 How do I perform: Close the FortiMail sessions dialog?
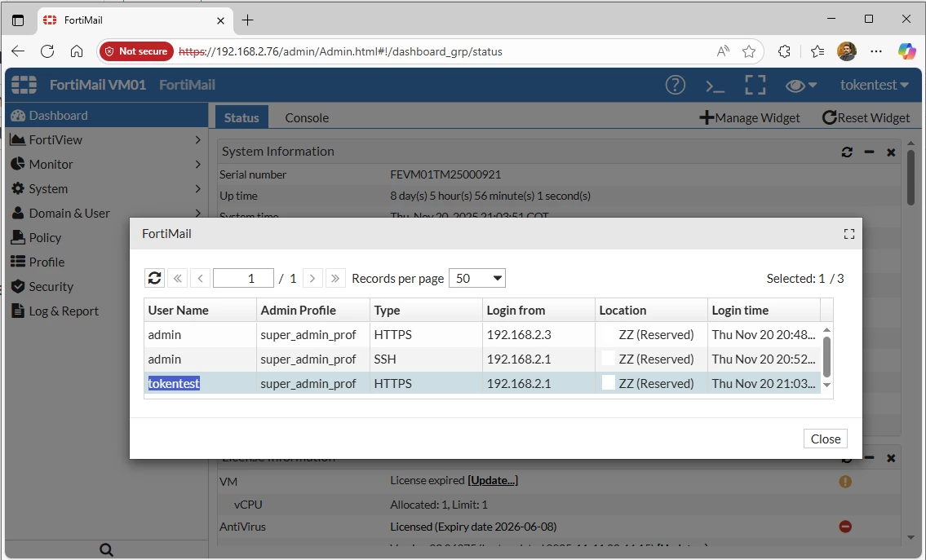coord(825,439)
